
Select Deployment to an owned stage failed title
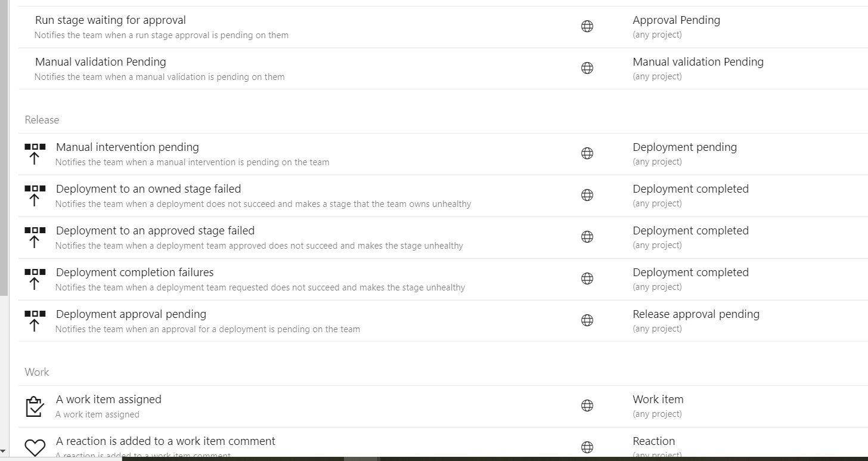point(148,189)
